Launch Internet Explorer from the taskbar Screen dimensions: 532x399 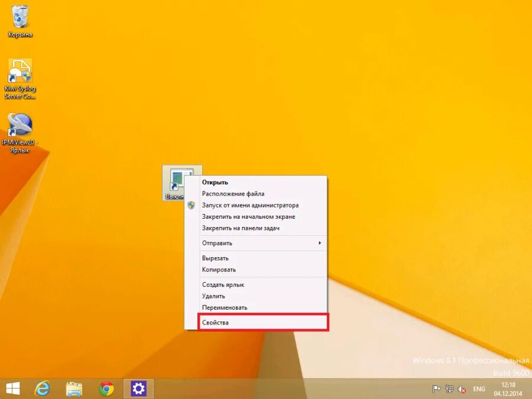click(43, 388)
